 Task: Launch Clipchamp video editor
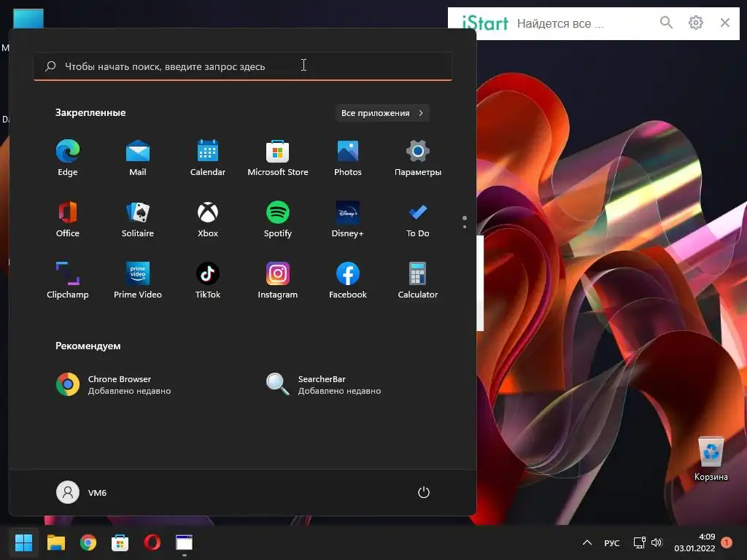tap(68, 280)
